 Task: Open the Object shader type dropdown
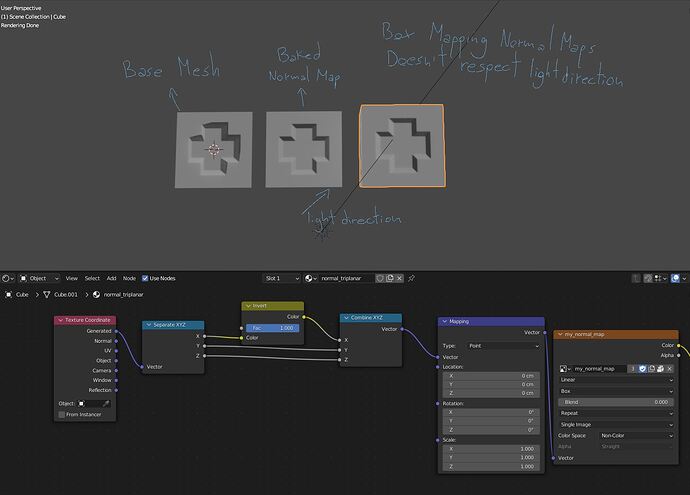coord(40,279)
